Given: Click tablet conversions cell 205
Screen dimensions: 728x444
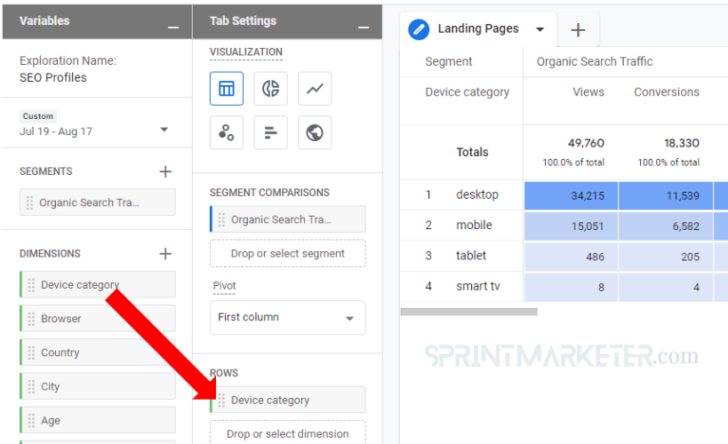Looking at the screenshot, I should [666, 256].
